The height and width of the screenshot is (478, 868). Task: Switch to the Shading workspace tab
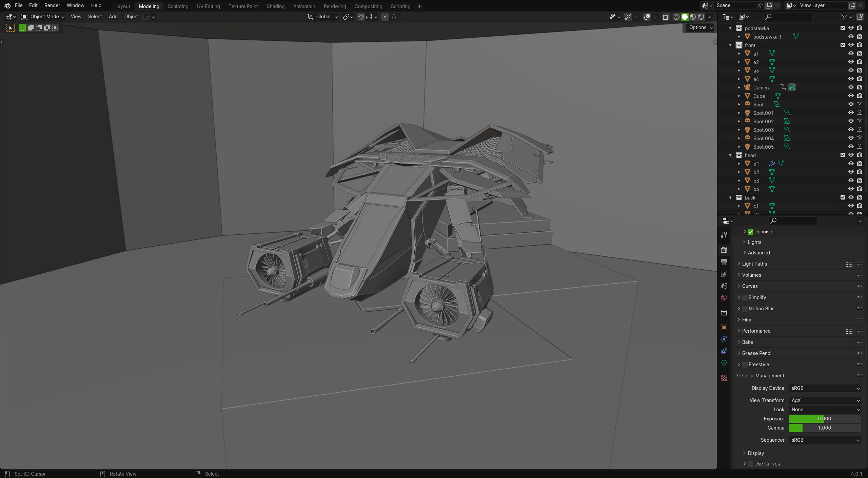(275, 6)
